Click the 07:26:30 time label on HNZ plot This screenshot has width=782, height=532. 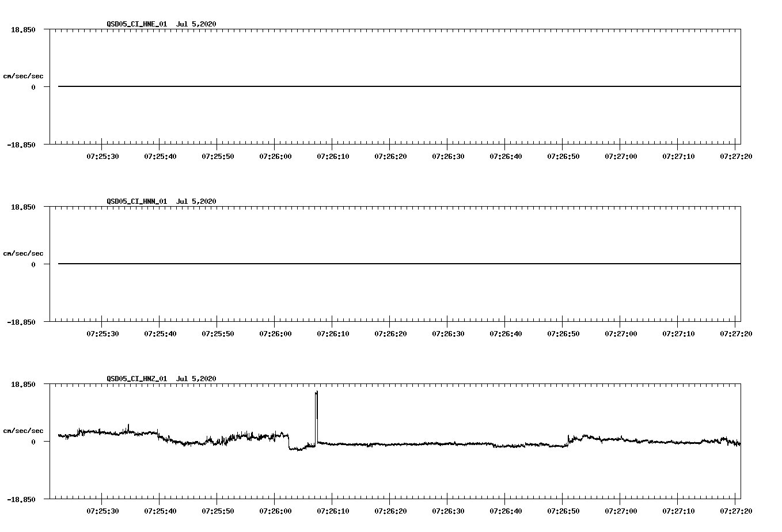tap(448, 511)
